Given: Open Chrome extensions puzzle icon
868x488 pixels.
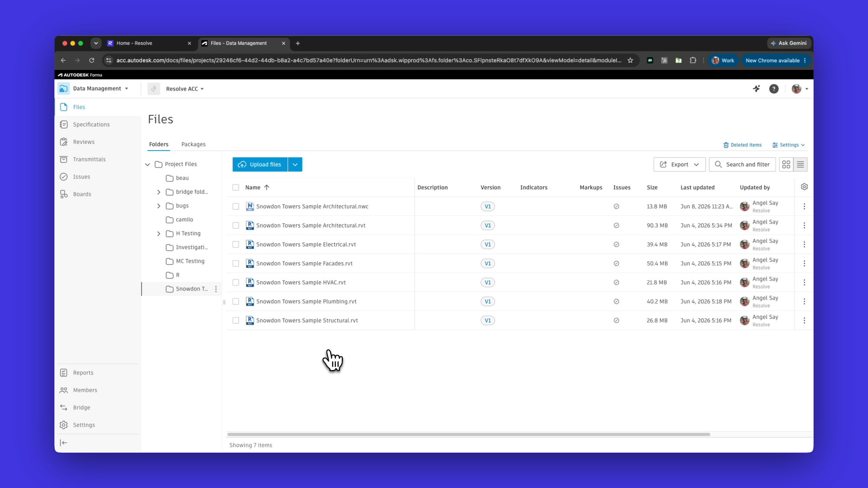Looking at the screenshot, I should 693,60.
